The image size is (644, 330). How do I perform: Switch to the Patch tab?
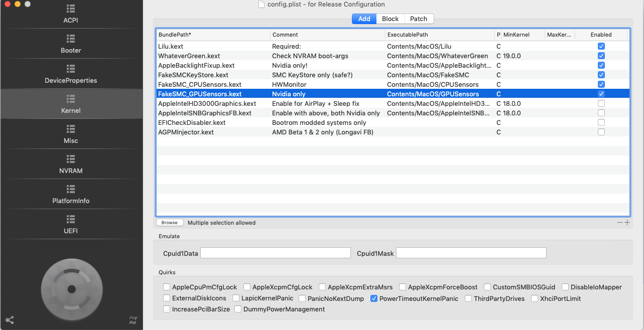coord(419,19)
